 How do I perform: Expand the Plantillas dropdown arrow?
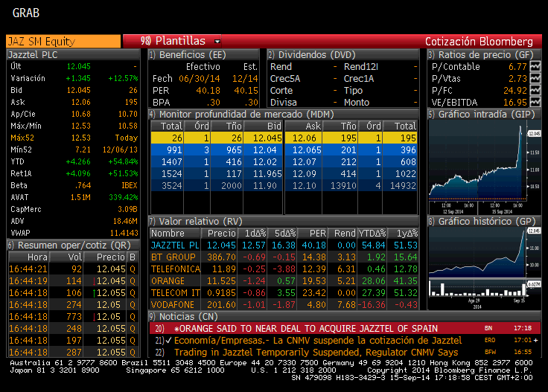coord(217,41)
